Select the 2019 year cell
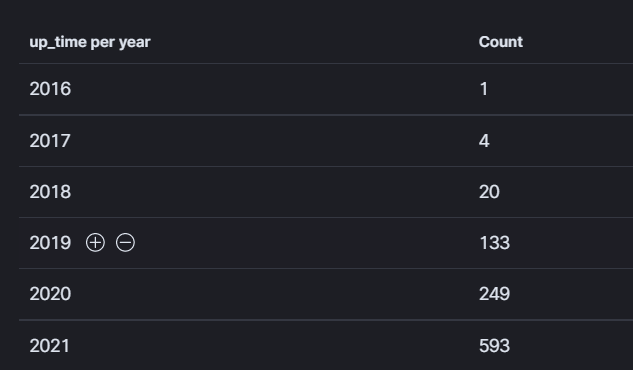The image size is (633, 370). (x=50, y=242)
